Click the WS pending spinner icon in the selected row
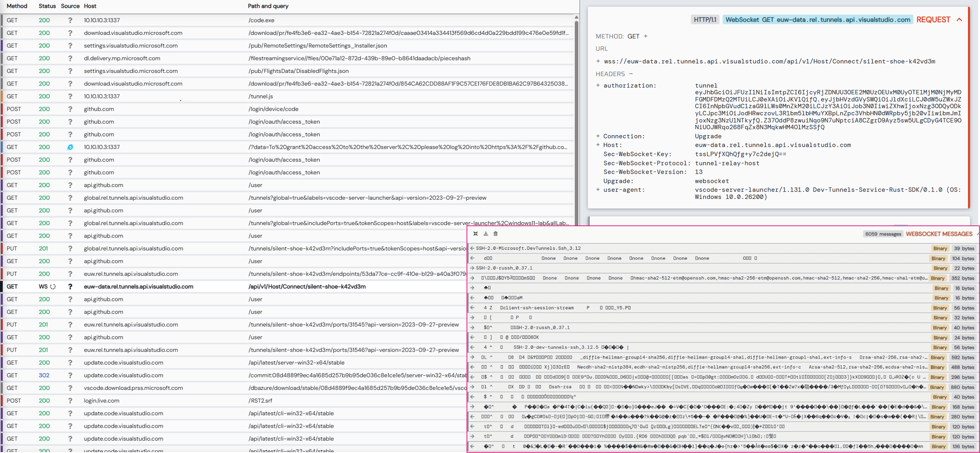The height and width of the screenshot is (453, 980). click(x=53, y=287)
